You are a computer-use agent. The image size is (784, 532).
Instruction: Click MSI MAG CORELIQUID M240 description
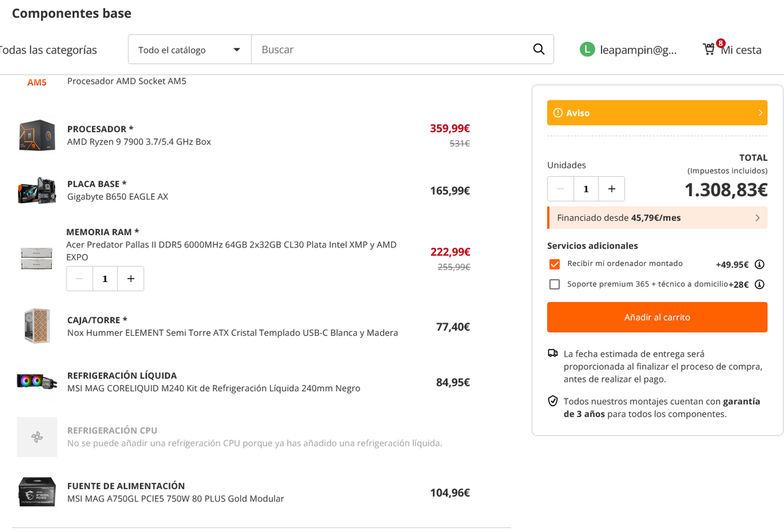coord(214,388)
